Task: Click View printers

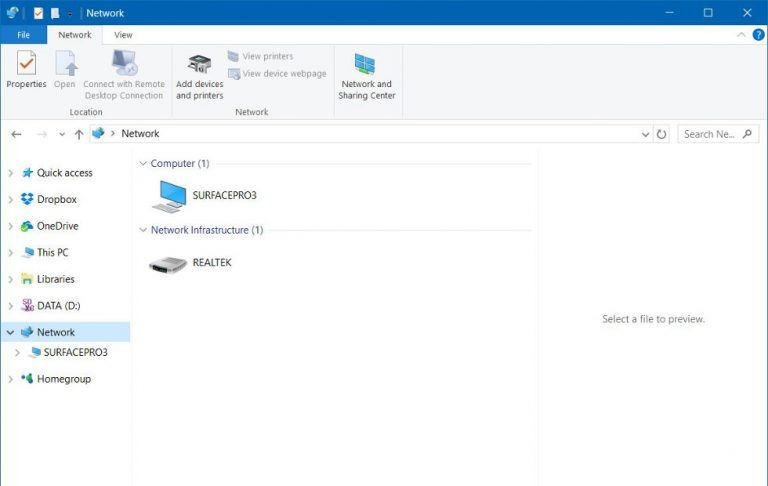Action: (261, 56)
